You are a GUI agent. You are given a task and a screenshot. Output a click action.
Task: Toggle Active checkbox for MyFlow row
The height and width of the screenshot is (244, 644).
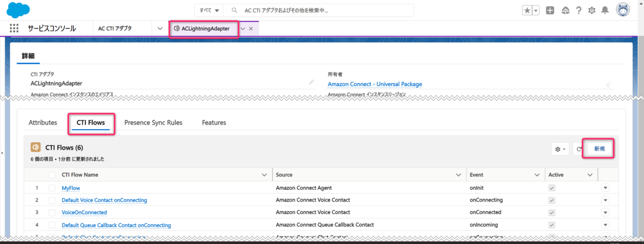coord(552,188)
